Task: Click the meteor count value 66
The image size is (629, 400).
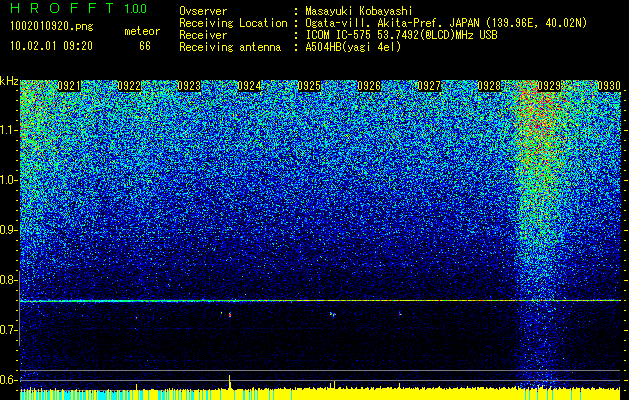Action: pyautogui.click(x=145, y=46)
